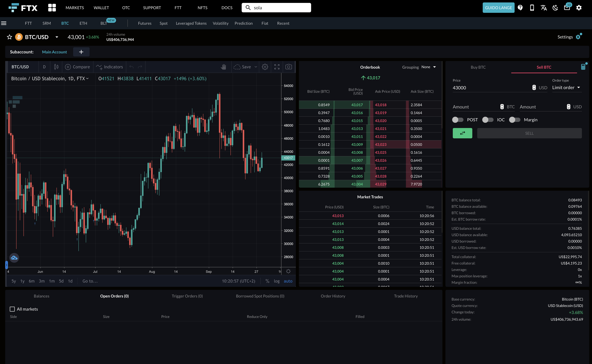Toggle log scale on chart
Viewport: 592px width, 364px height.
click(276, 281)
